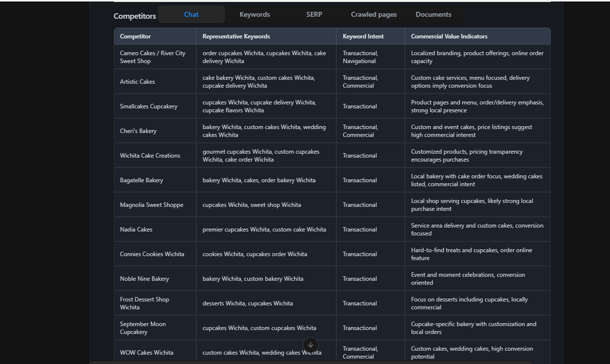The width and height of the screenshot is (610, 364).
Task: Select the Smallcakes Cupcakery row
Action: coord(148,106)
